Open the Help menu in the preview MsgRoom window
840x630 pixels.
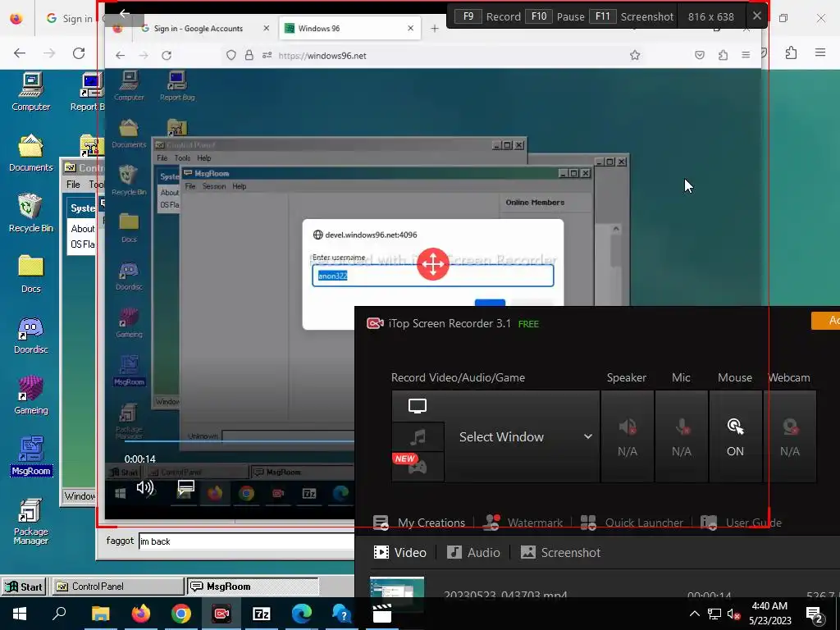(x=239, y=186)
